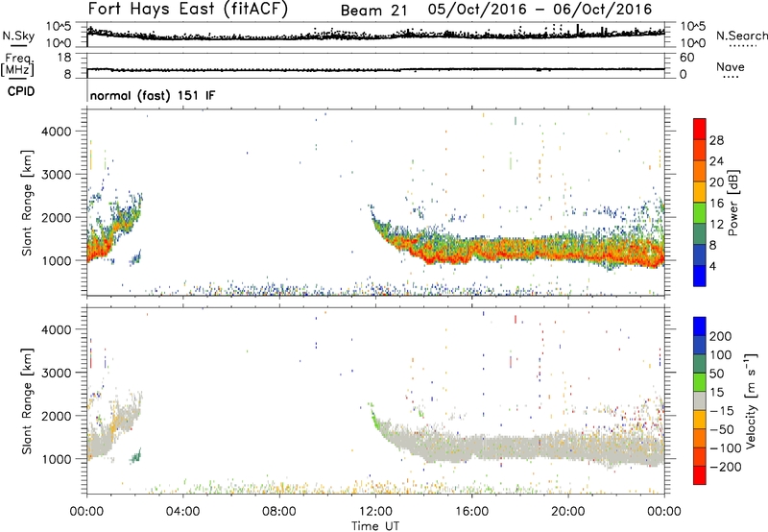Click the left '10^5' noise axis label

coord(59,26)
